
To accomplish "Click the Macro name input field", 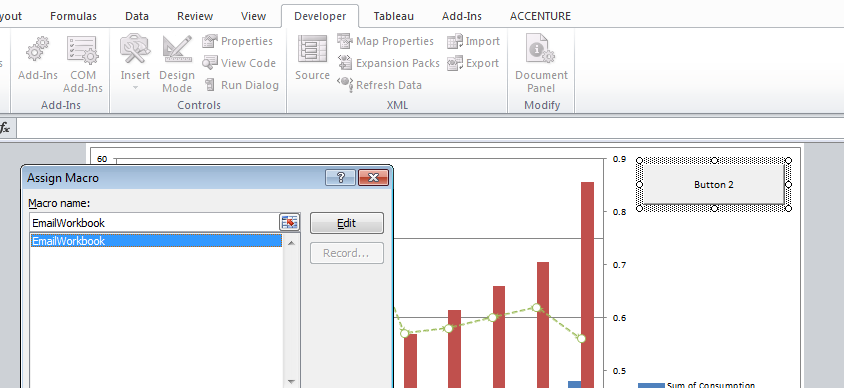I will [154, 223].
